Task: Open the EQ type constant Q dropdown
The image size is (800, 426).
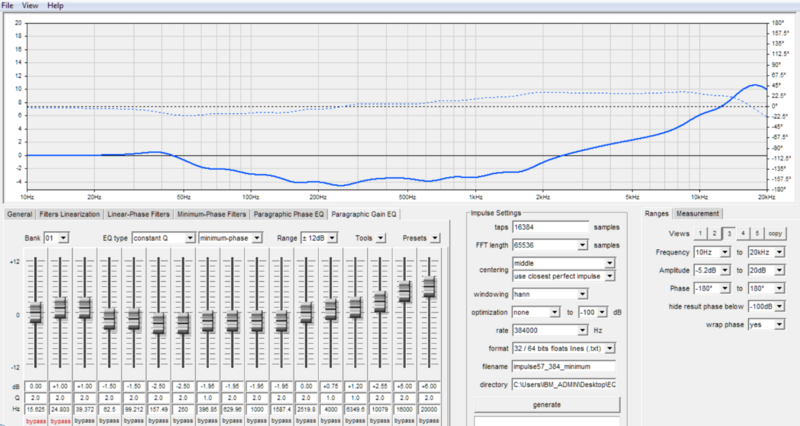Action: coord(164,237)
